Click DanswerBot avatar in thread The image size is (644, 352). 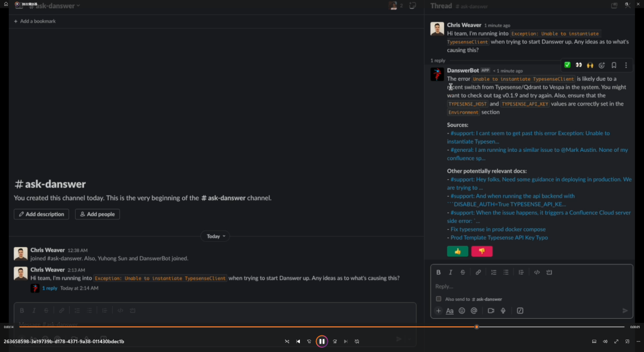pyautogui.click(x=437, y=74)
